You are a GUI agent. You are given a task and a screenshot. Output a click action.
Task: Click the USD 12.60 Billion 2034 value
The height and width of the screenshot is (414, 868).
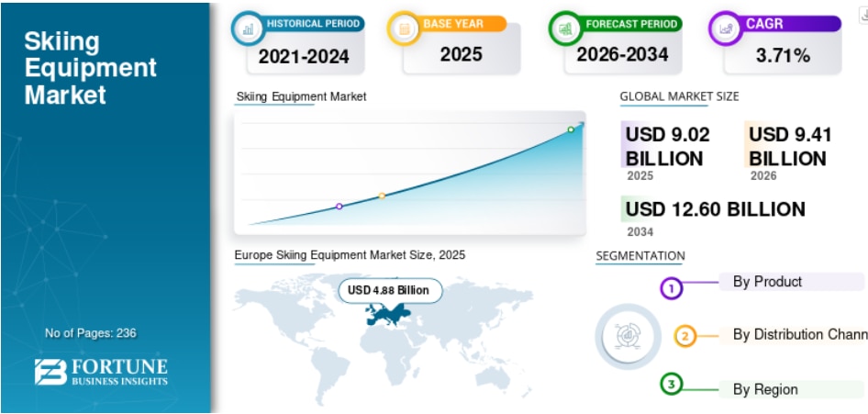click(x=715, y=210)
